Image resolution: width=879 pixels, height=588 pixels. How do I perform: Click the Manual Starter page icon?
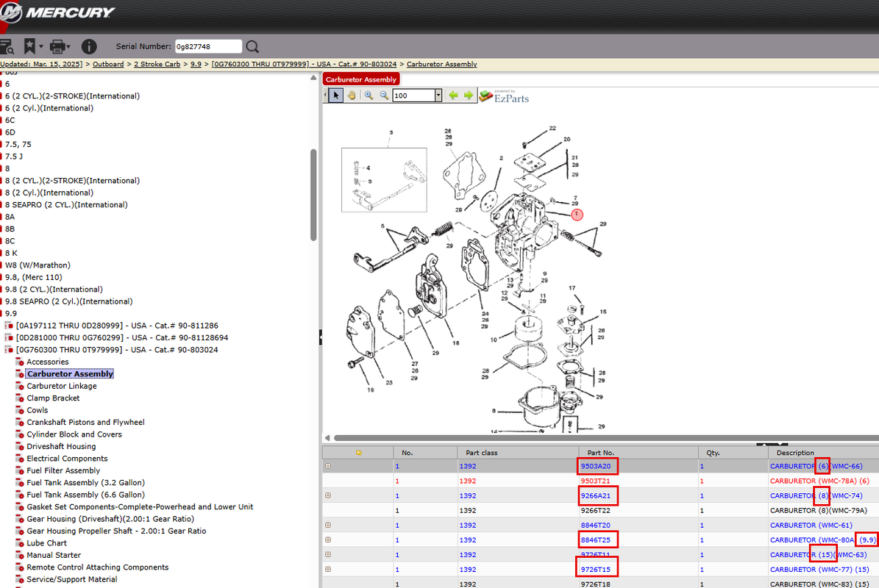(20, 555)
